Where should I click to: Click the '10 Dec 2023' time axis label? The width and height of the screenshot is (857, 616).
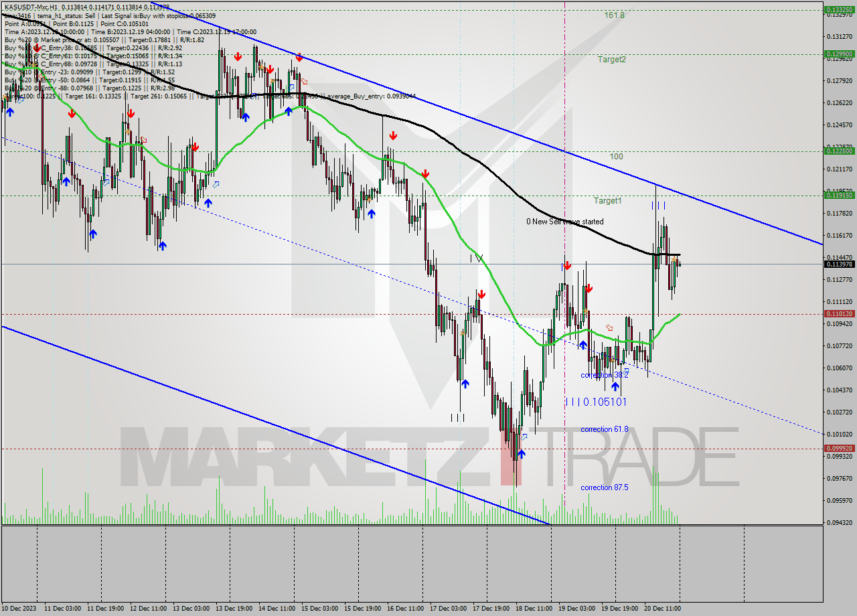click(20, 609)
